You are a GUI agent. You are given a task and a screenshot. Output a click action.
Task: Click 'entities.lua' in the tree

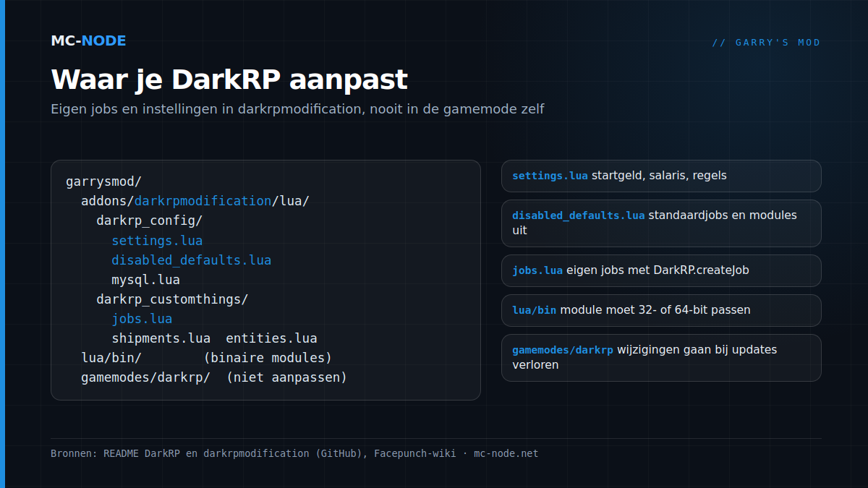[271, 338]
